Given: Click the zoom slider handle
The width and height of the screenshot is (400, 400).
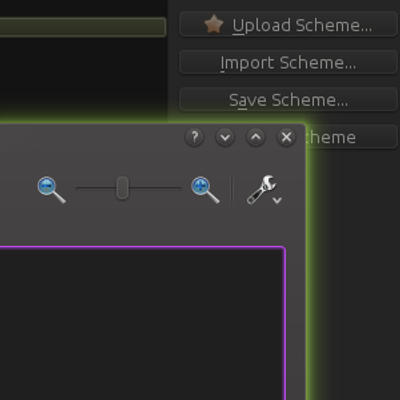Looking at the screenshot, I should pos(122,188).
